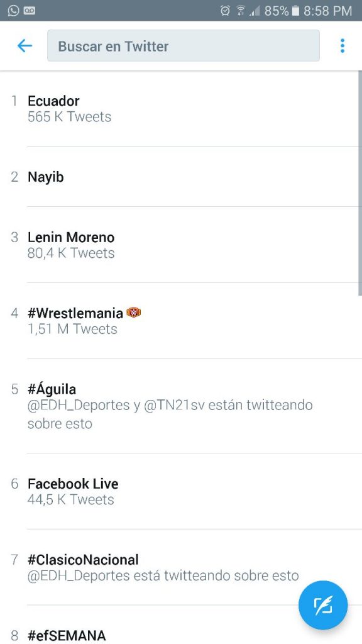Open the #Águila hashtag trend
The width and height of the screenshot is (362, 644).
pos(181,406)
